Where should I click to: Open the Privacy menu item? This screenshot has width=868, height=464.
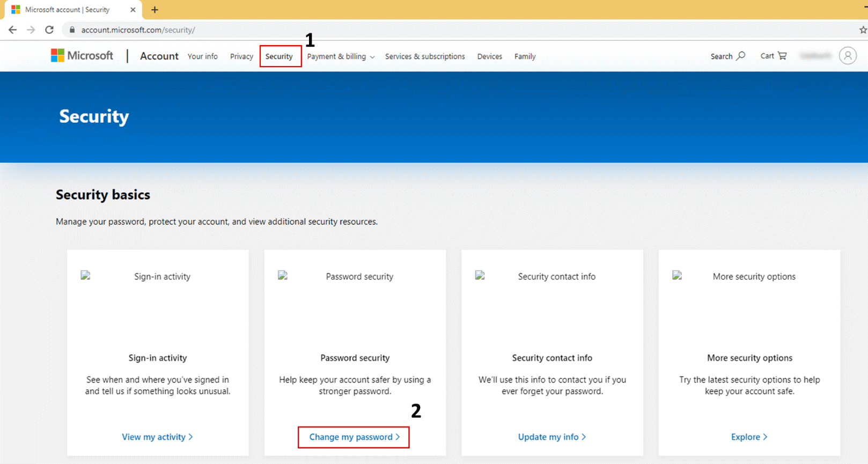[241, 56]
